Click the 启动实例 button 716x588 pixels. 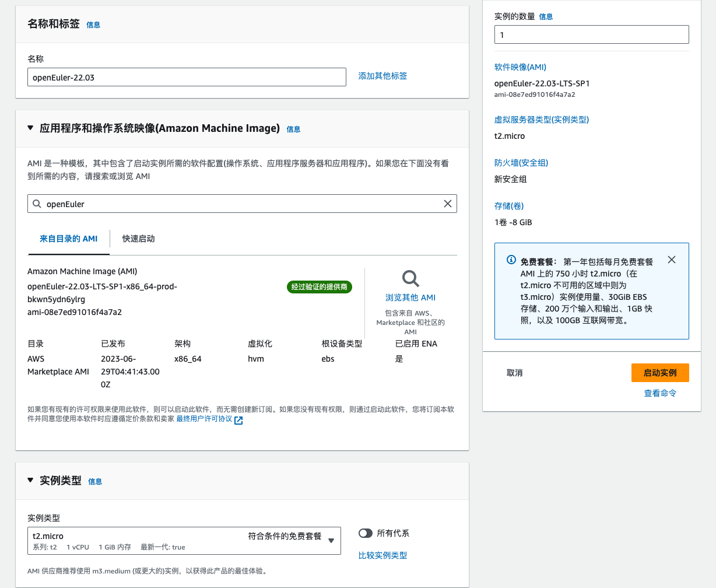click(x=659, y=373)
